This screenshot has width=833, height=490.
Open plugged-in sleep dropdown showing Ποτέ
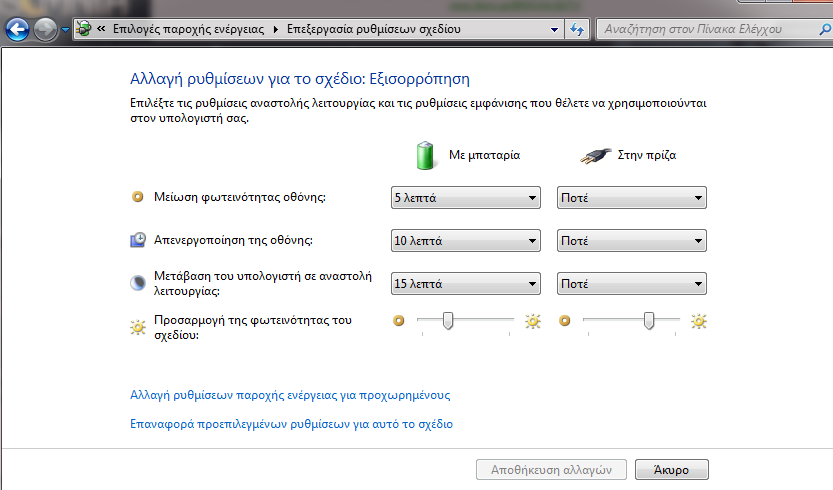coord(632,284)
